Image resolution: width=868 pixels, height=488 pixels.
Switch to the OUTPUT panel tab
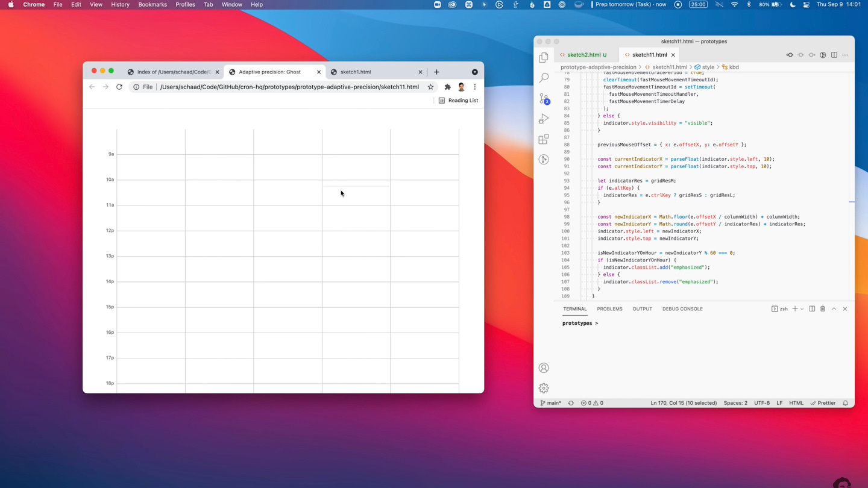click(642, 309)
